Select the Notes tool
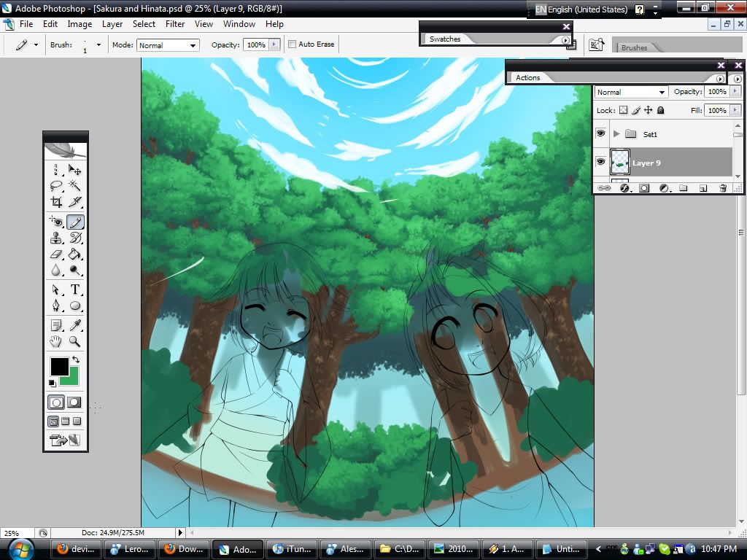 56,325
